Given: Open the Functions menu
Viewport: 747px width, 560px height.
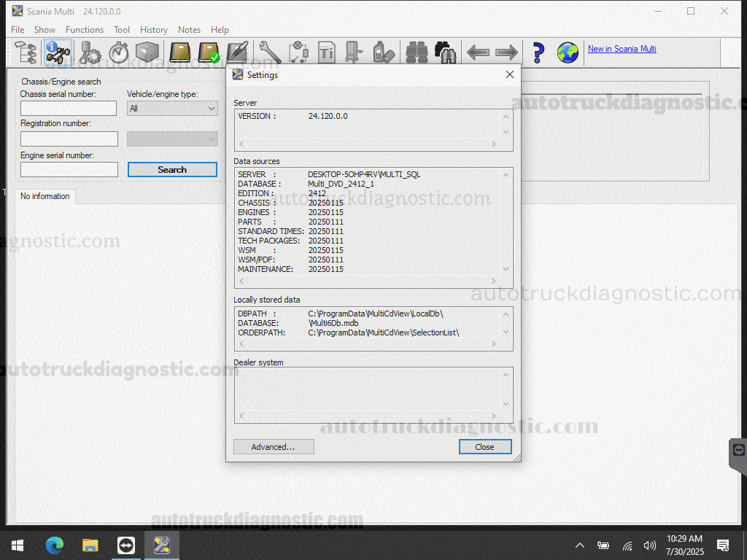Looking at the screenshot, I should coord(85,30).
